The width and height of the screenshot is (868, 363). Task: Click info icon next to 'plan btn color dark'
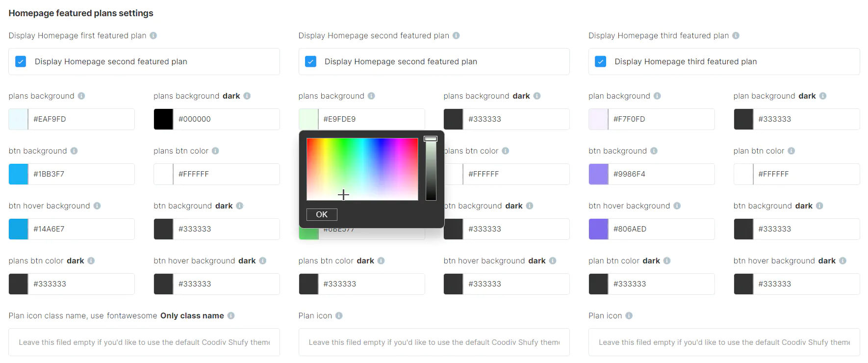[667, 261]
